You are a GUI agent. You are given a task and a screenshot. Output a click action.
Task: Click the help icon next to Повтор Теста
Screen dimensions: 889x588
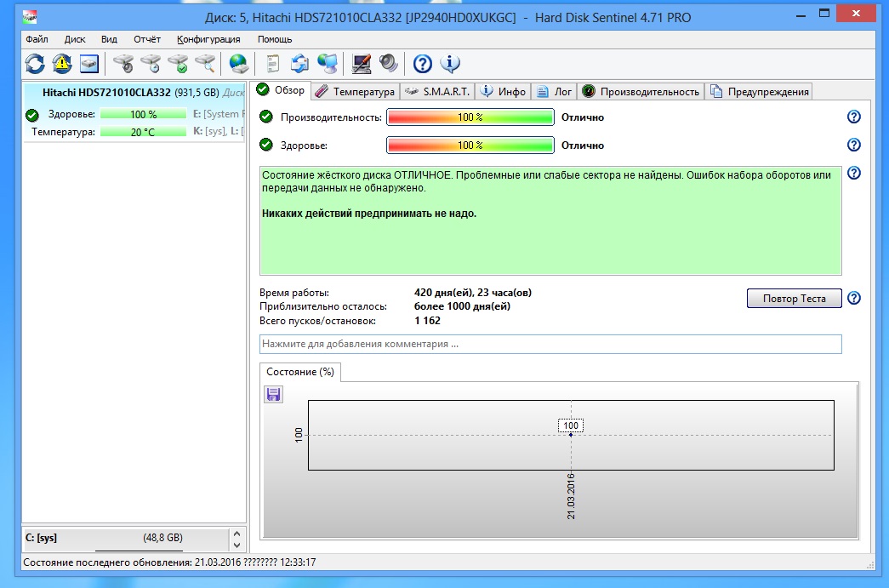[854, 298]
